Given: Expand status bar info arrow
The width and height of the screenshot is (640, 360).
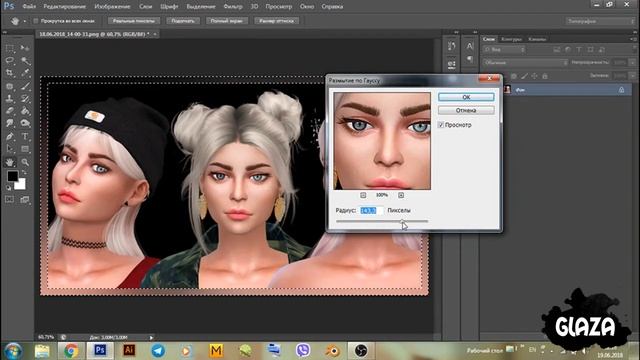Looking at the screenshot, I should [151, 338].
